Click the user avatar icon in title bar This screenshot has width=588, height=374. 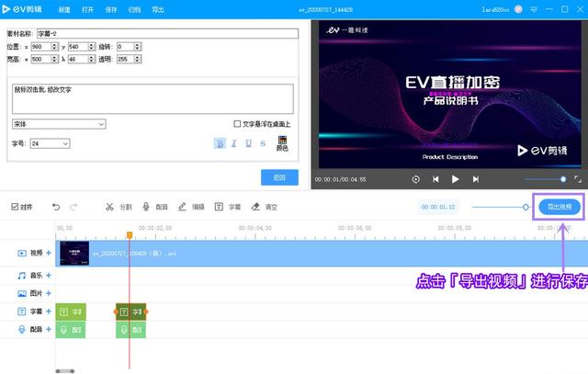point(518,9)
